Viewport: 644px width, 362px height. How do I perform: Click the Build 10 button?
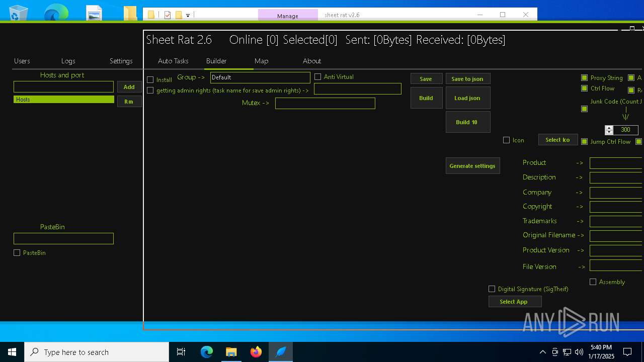[467, 122]
